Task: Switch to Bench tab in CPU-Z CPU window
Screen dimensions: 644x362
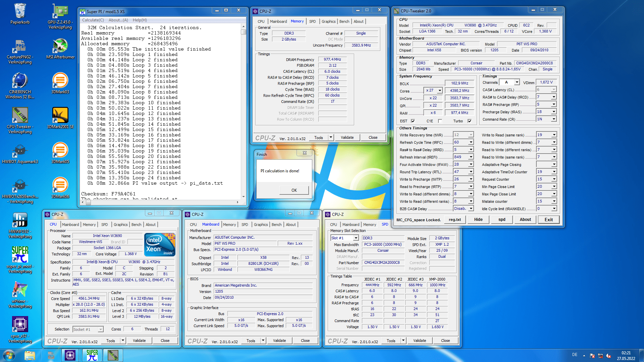Action: pyautogui.click(x=136, y=225)
